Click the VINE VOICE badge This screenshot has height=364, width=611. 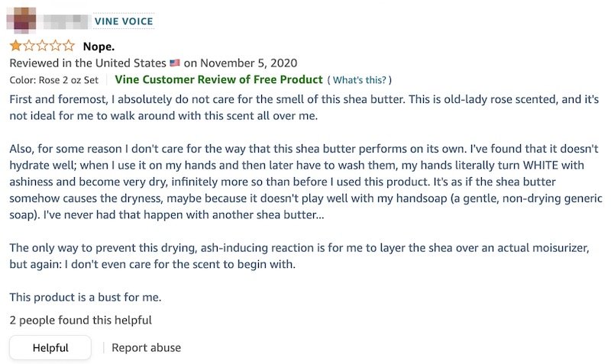[124, 21]
